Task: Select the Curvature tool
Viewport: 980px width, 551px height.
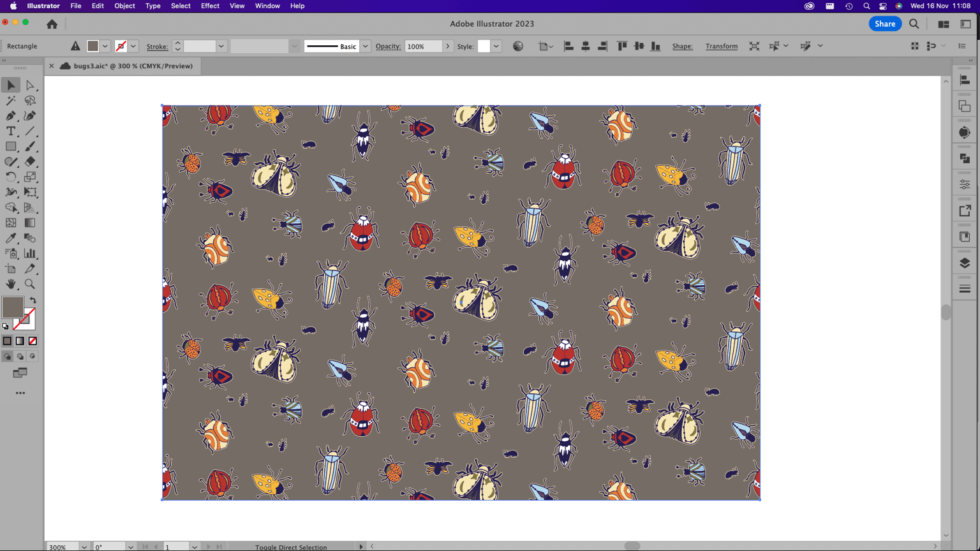Action: pos(30,115)
